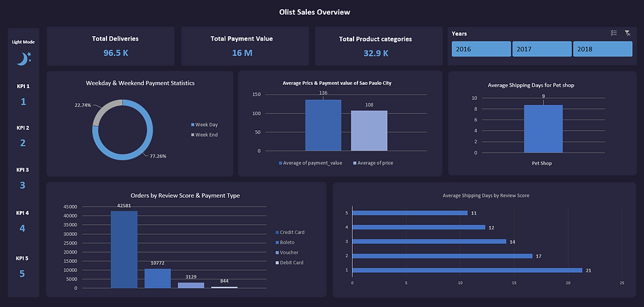The height and width of the screenshot is (307, 644).
Task: Open KPI 5 from the sidebar
Action: pos(22,273)
